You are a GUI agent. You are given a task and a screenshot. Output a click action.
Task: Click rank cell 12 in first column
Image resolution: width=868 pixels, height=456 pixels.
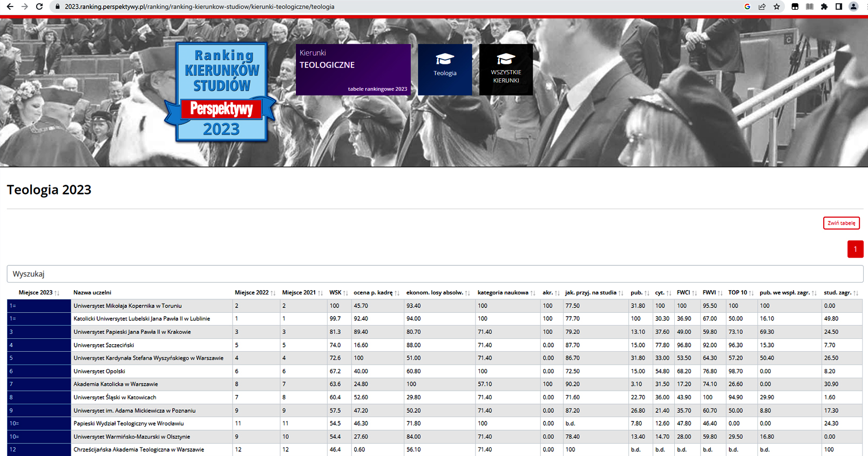click(x=39, y=450)
